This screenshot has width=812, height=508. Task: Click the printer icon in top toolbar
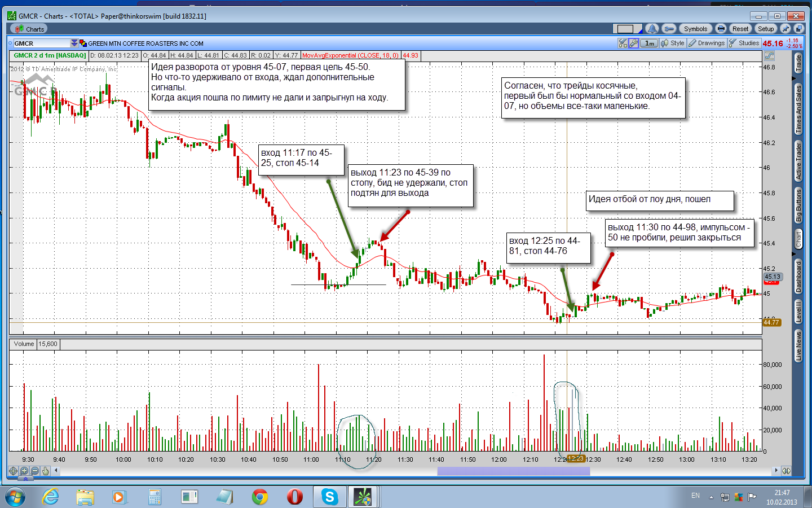pos(721,29)
